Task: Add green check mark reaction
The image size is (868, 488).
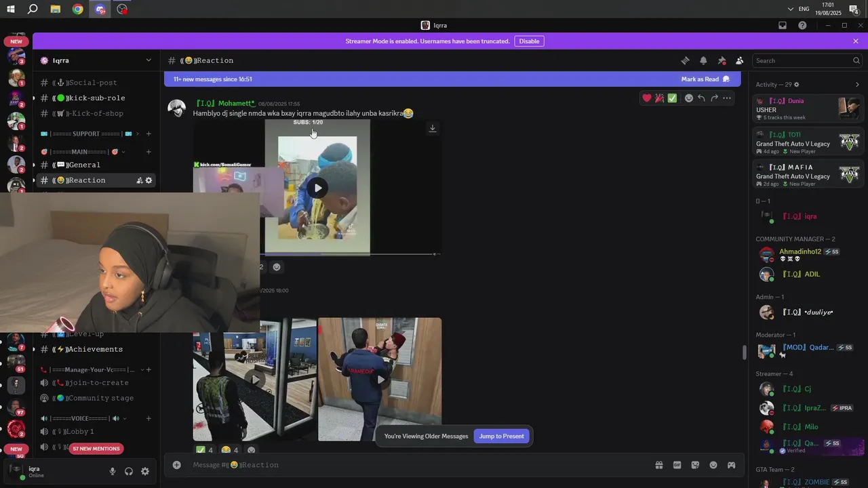Action: tap(672, 98)
